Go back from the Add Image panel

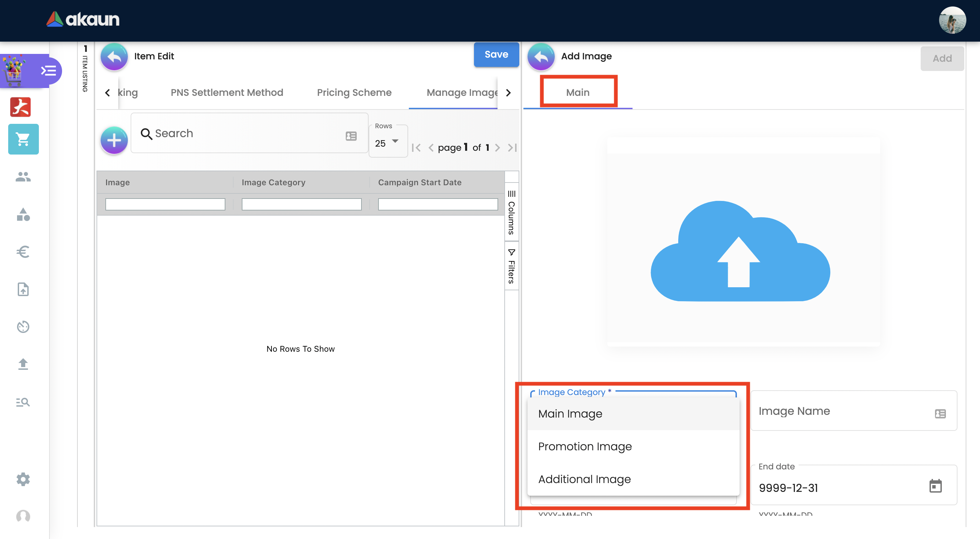541,56
